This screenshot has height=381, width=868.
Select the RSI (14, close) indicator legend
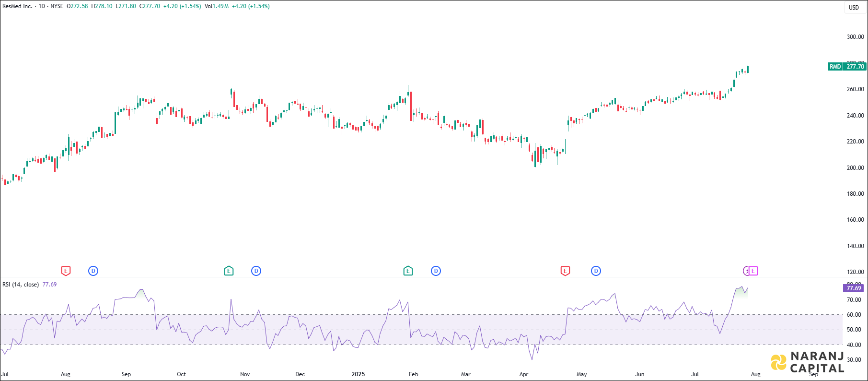(x=21, y=285)
